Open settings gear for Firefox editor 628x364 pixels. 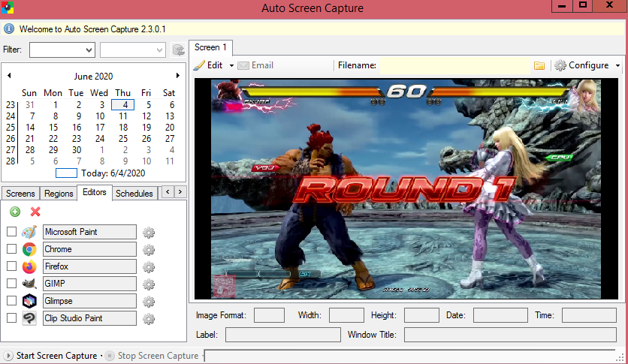point(149,266)
